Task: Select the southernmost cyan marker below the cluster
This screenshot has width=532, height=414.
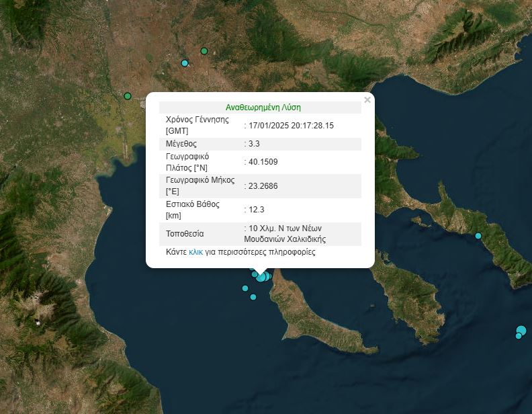Action: point(253,297)
